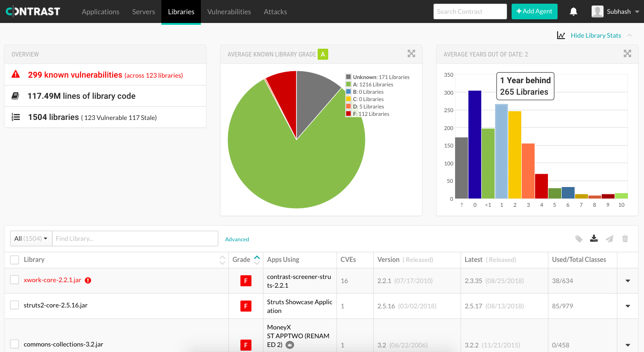Open the Advanced search link
This screenshot has width=644, height=352.
pyautogui.click(x=237, y=239)
